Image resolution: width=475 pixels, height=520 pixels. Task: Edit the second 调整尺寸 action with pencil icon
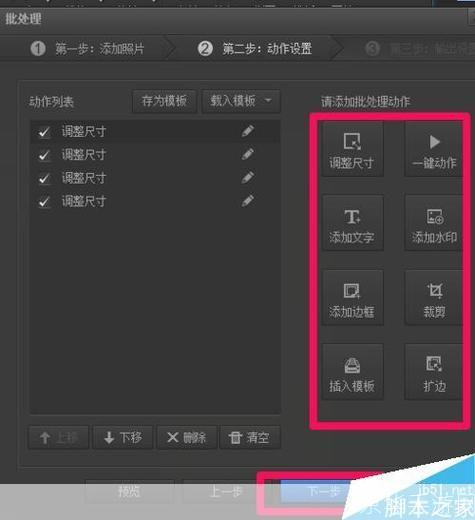248,154
